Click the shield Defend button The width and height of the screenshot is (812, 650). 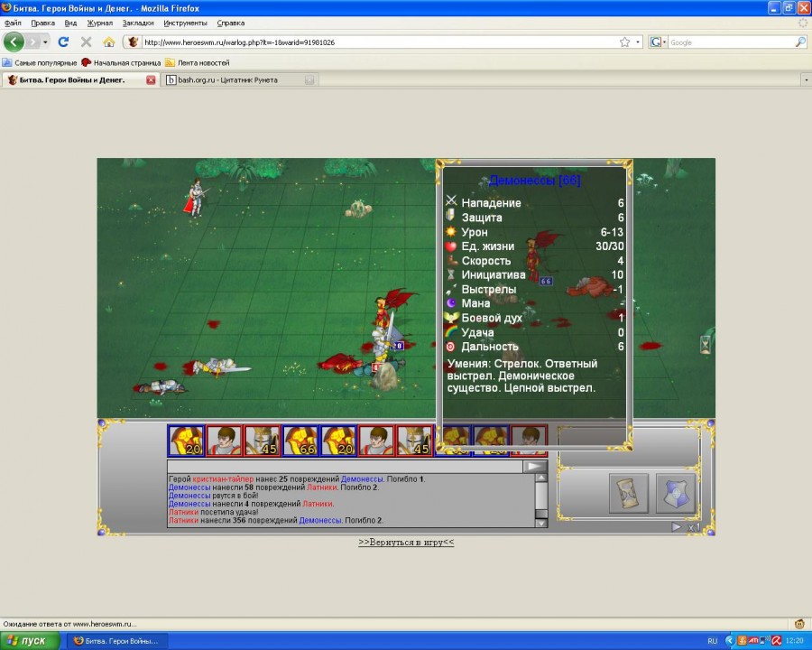pos(675,494)
